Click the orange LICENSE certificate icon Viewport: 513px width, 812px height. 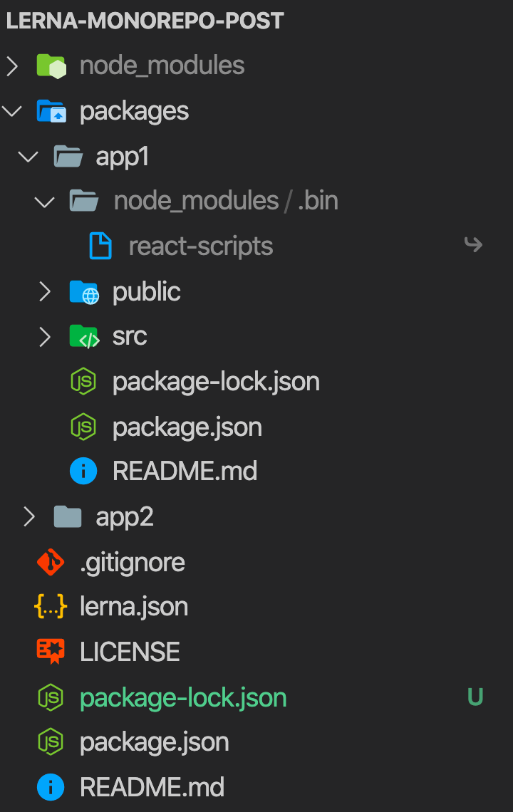coord(51,652)
